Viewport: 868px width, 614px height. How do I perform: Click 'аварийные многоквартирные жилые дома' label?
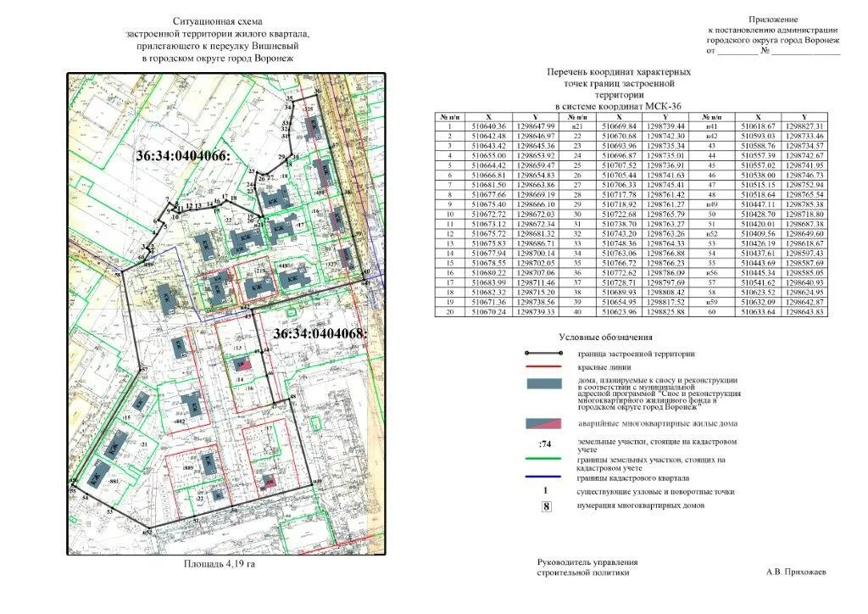(x=658, y=423)
